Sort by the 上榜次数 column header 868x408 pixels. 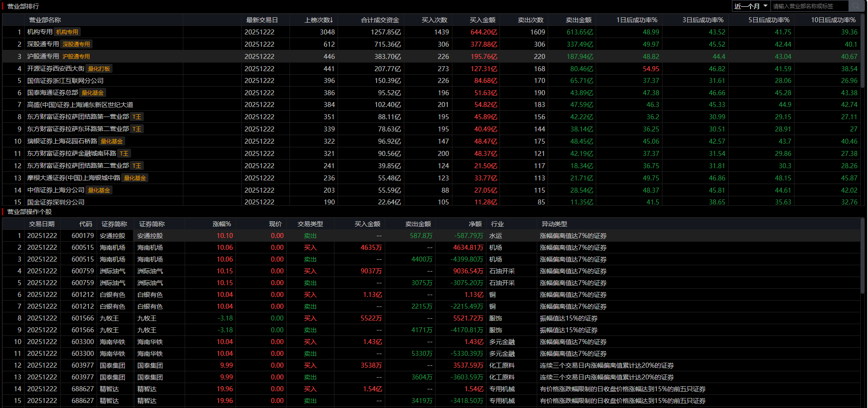[319, 20]
